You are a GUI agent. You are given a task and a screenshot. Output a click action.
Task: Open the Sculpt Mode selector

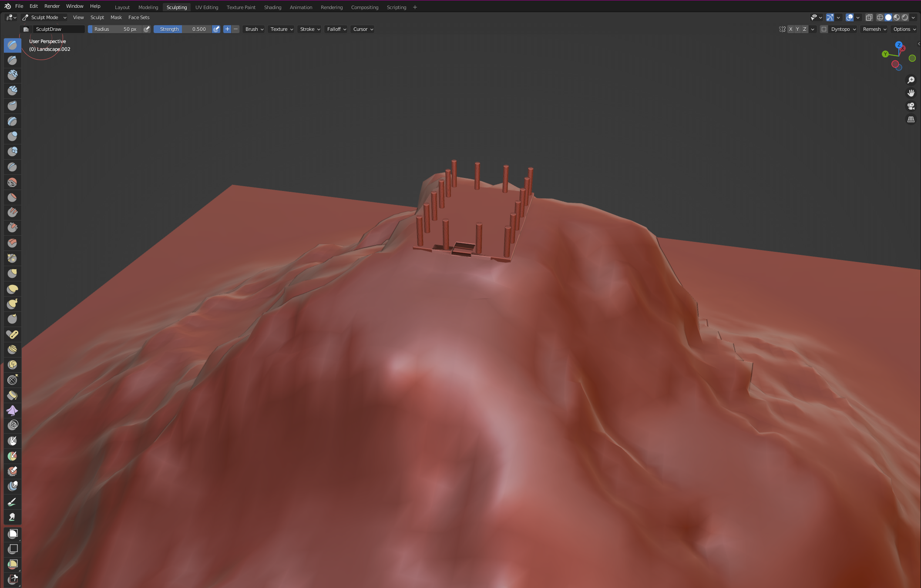click(44, 17)
